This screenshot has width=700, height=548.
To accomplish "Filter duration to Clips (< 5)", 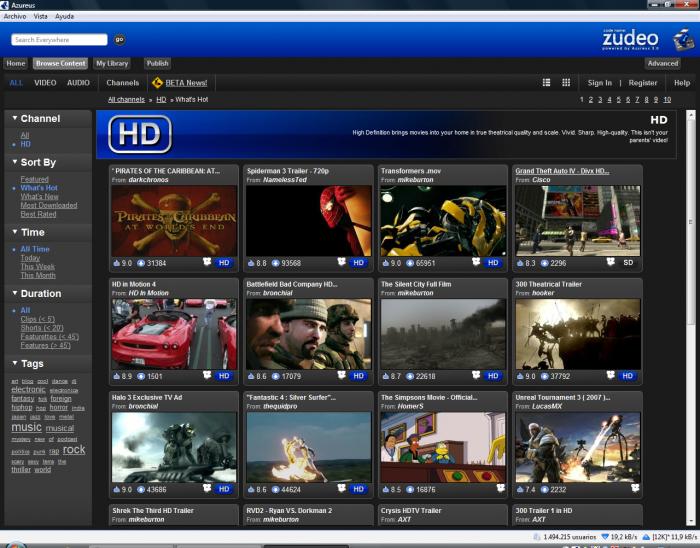I will [x=38, y=319].
